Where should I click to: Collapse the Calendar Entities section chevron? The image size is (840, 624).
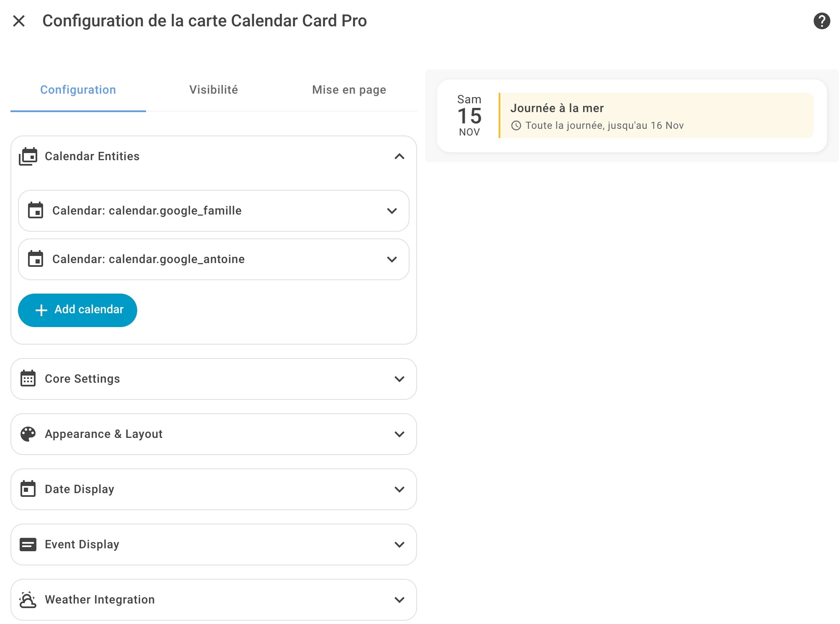pyautogui.click(x=399, y=156)
